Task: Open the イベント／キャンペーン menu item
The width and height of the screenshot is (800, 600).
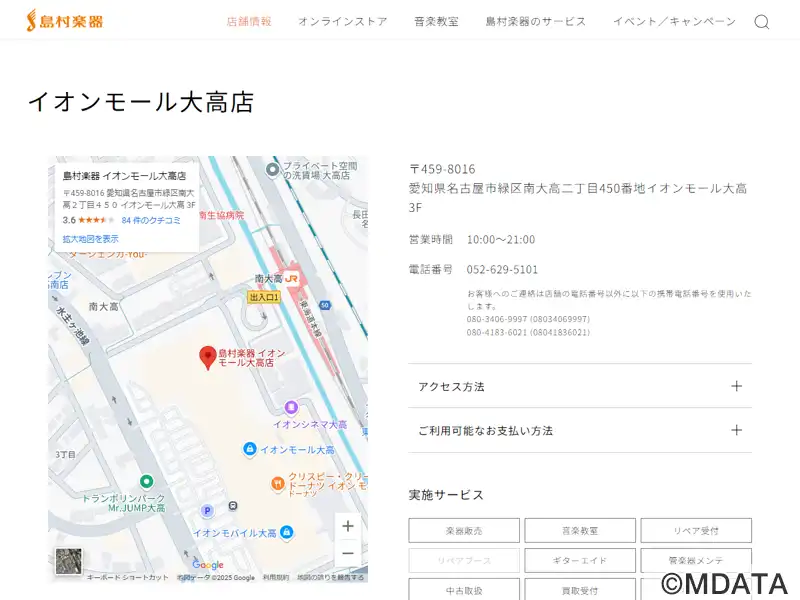Action: [674, 21]
